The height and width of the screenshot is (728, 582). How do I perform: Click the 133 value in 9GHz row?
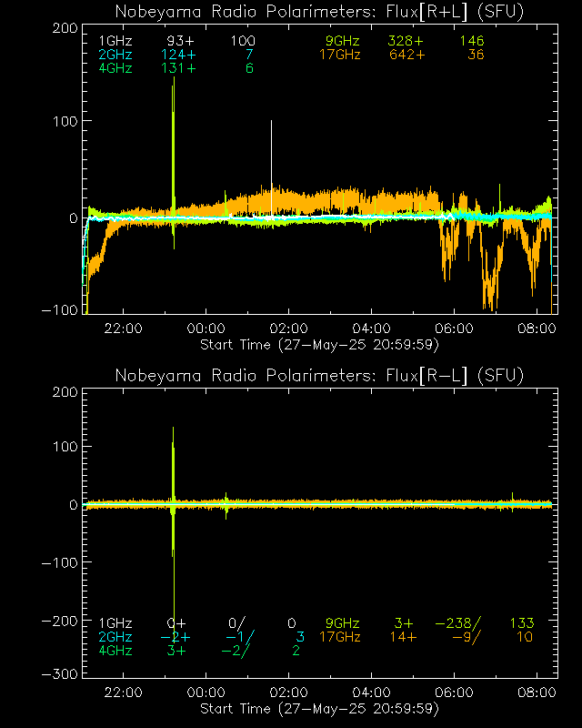click(x=522, y=623)
